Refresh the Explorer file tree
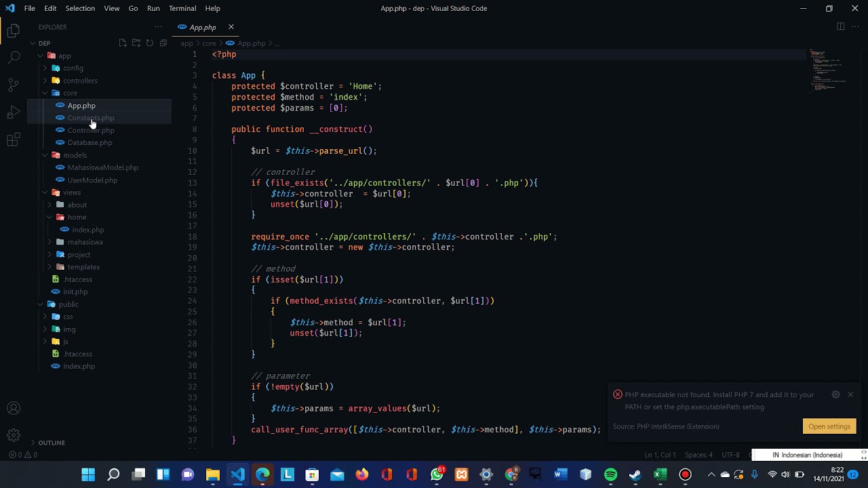The width and height of the screenshot is (868, 488). point(150,43)
